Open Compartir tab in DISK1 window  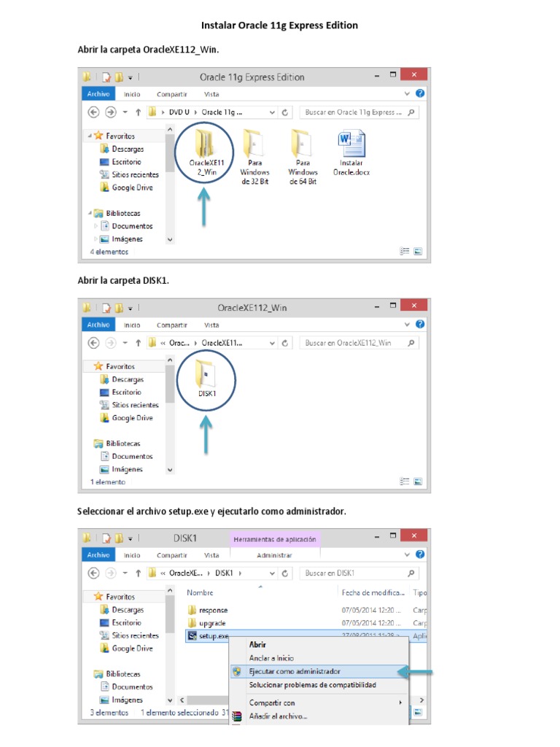coord(172,555)
